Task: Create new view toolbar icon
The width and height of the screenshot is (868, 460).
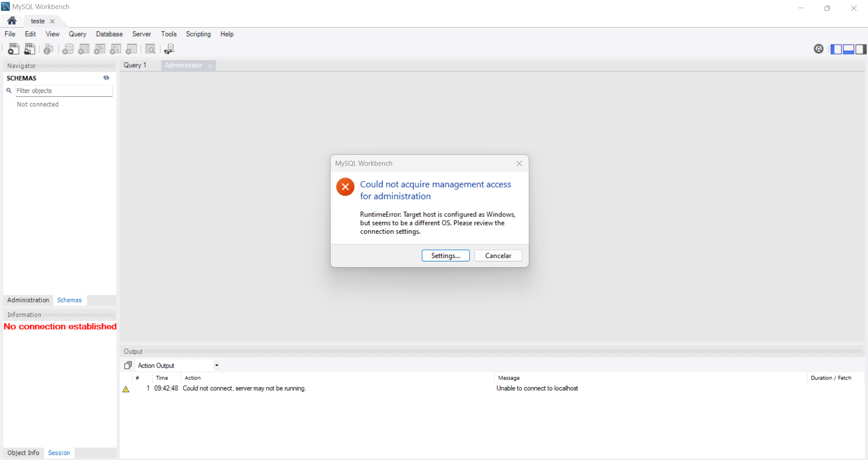Action: (100, 49)
